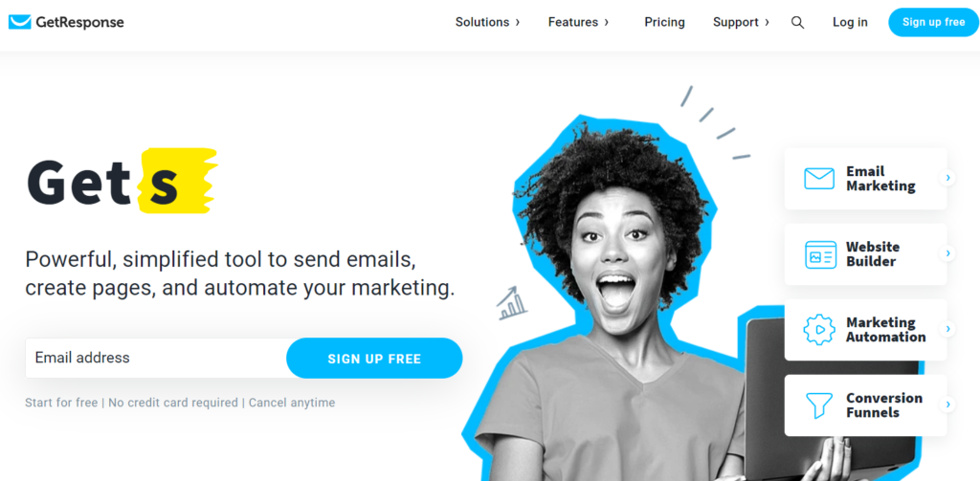Click the Website Builder browser icon
The image size is (980, 481).
click(820, 254)
